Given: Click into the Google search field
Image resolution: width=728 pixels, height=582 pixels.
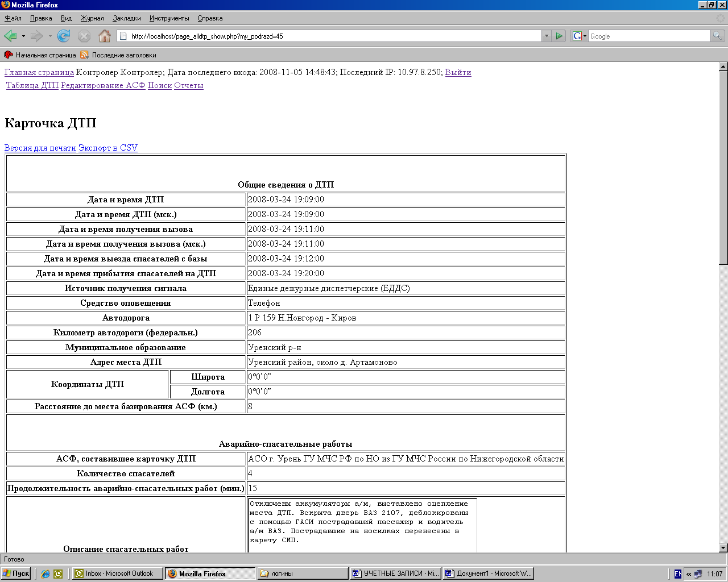Looking at the screenshot, I should [648, 36].
